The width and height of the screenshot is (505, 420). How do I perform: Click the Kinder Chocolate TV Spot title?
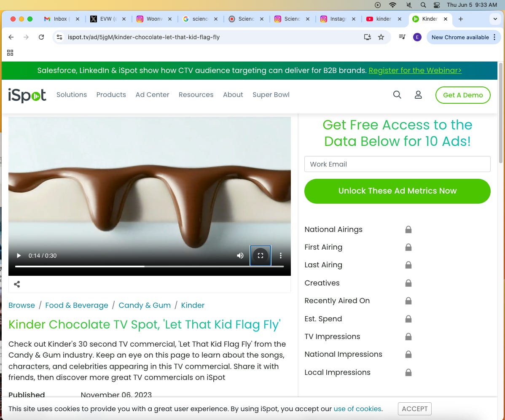pyautogui.click(x=144, y=324)
